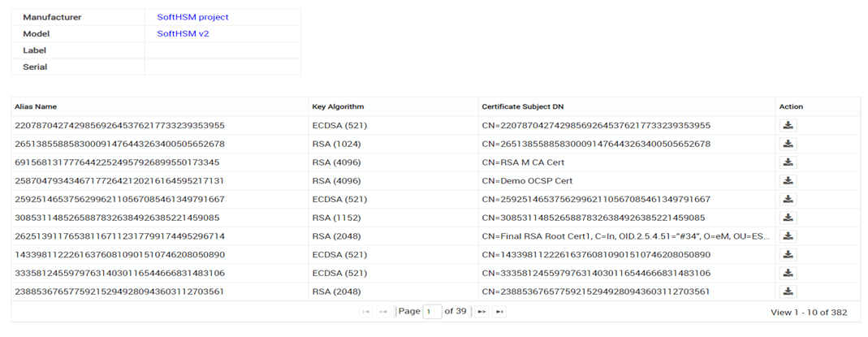
Task: Download the certificate for alias 259251465375629962110567085461349791667
Action: point(788,199)
